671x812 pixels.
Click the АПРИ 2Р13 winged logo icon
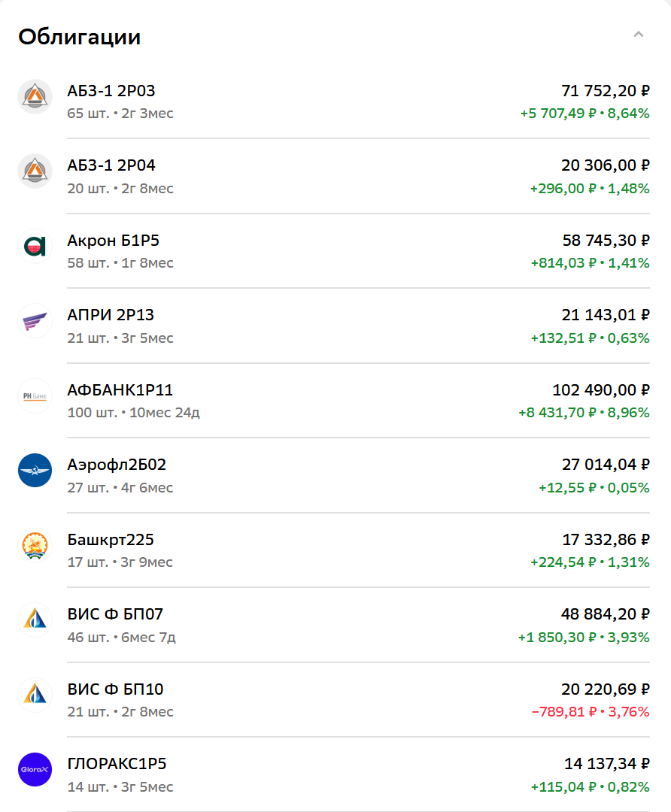pyautogui.click(x=35, y=321)
